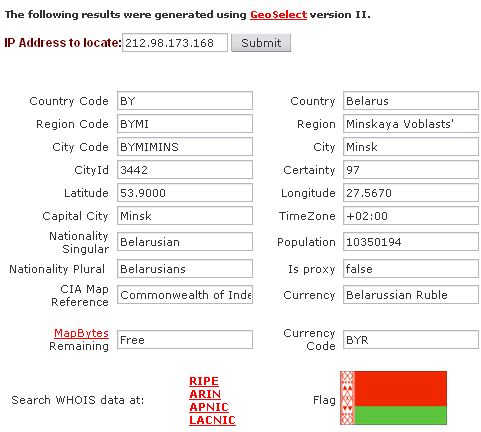Open the APNIC WHOIS link

[x=209, y=407]
